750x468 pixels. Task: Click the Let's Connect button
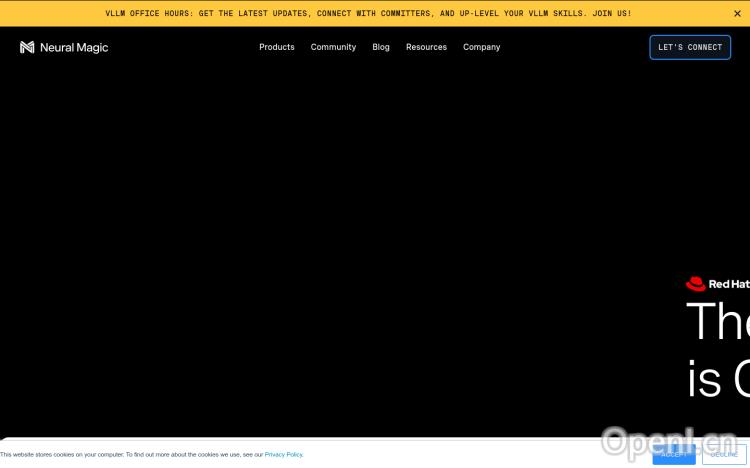pyautogui.click(x=690, y=47)
